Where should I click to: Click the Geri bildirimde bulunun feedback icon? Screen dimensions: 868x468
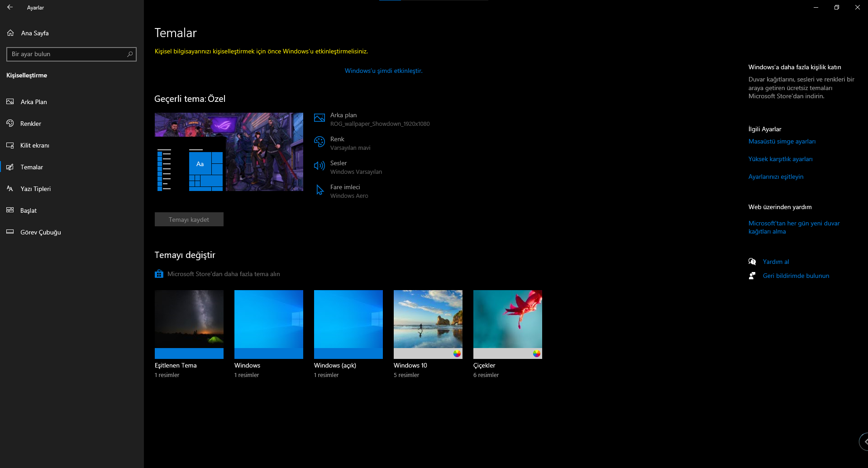[x=752, y=276]
